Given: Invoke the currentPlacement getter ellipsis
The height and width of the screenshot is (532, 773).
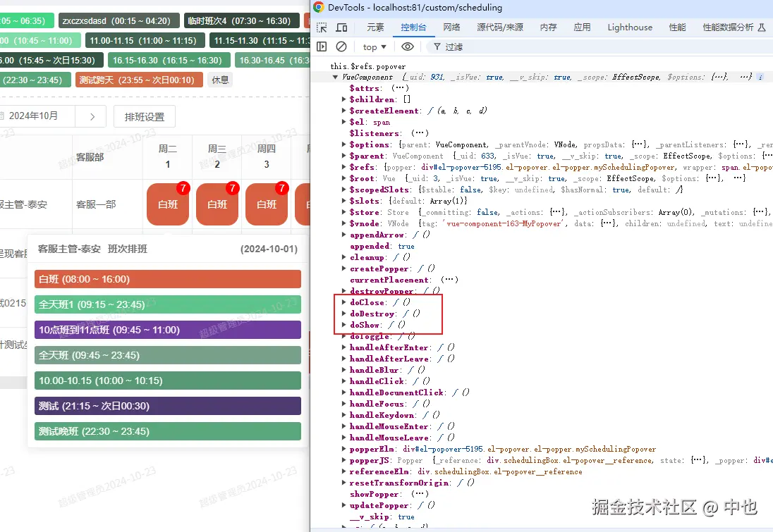Looking at the screenshot, I should [x=449, y=280].
